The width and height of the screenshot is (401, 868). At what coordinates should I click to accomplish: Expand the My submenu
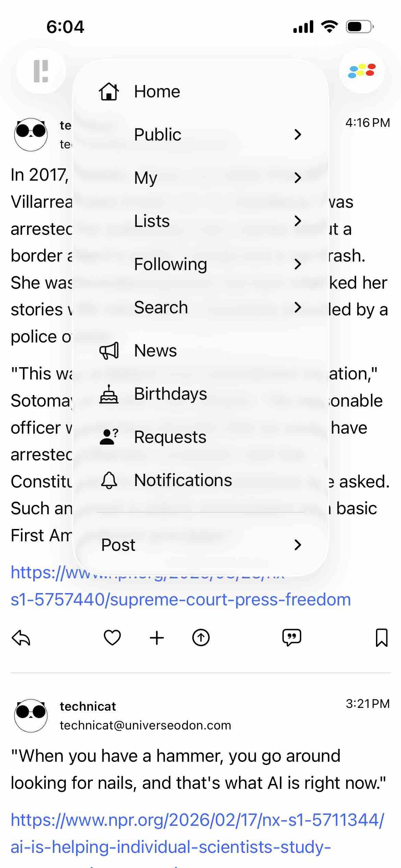pyautogui.click(x=200, y=178)
